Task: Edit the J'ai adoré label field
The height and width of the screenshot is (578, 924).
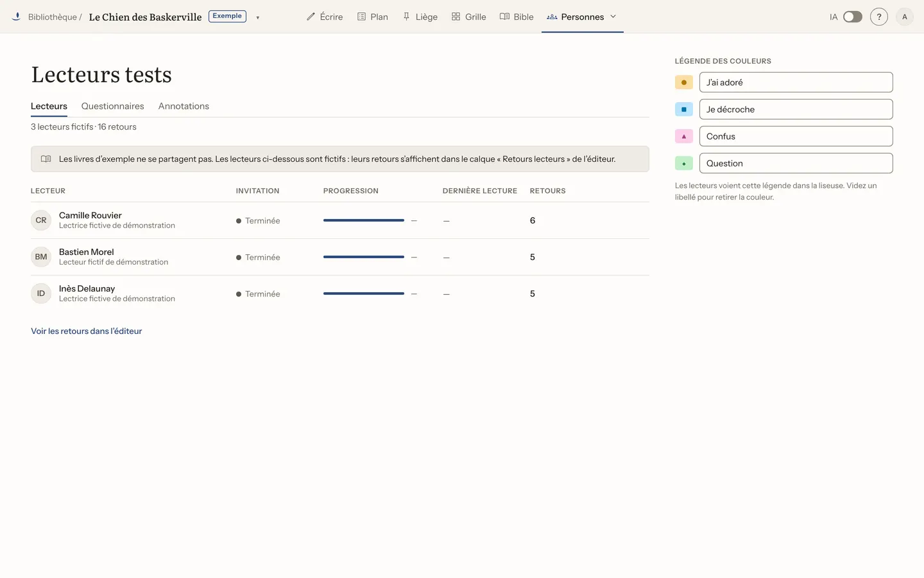Action: click(796, 82)
